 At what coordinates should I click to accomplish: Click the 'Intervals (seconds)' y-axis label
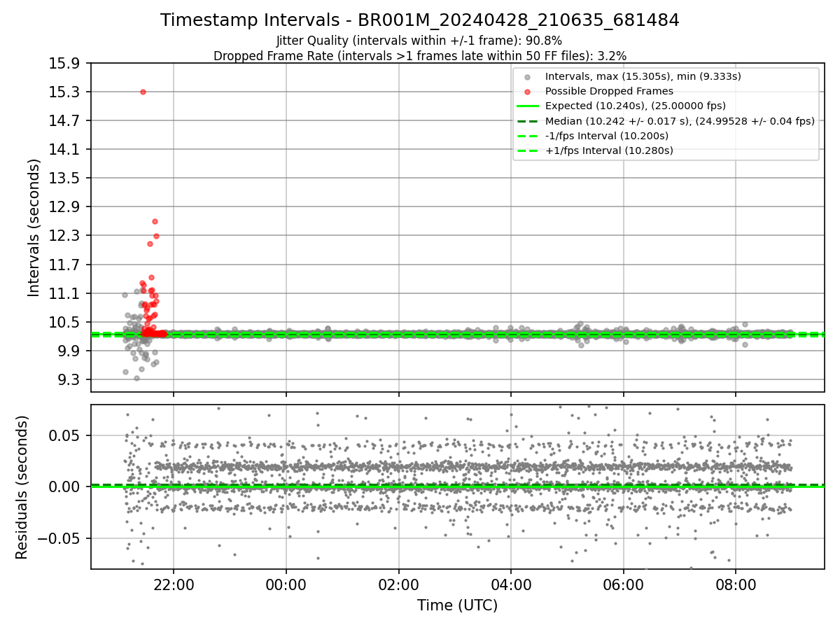pyautogui.click(x=34, y=227)
